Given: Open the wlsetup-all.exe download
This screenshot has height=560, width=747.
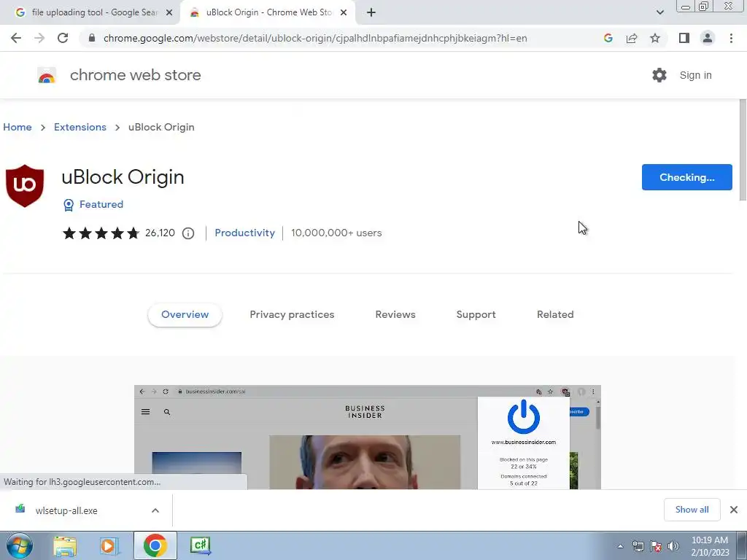Looking at the screenshot, I should pos(66,510).
